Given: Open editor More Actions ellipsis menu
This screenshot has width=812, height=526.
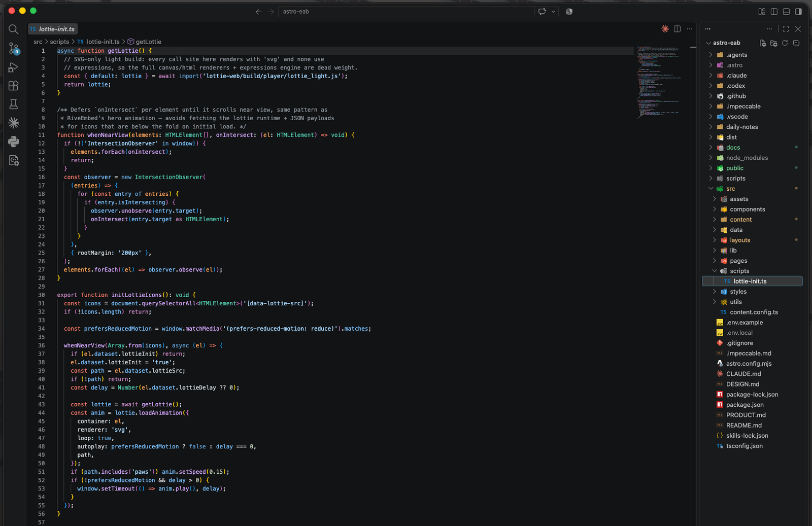Looking at the screenshot, I should [x=689, y=29].
